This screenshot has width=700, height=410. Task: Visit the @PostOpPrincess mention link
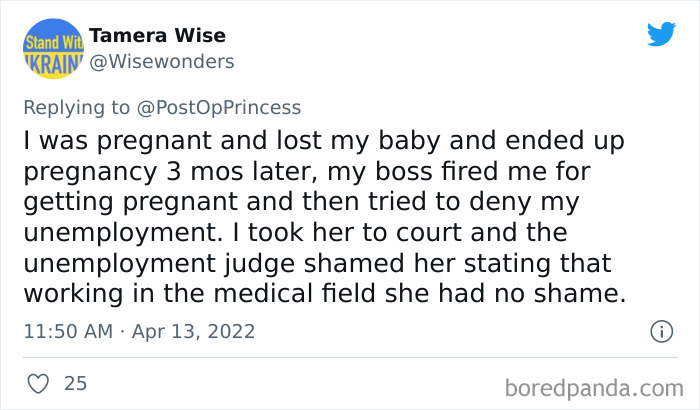point(218,108)
